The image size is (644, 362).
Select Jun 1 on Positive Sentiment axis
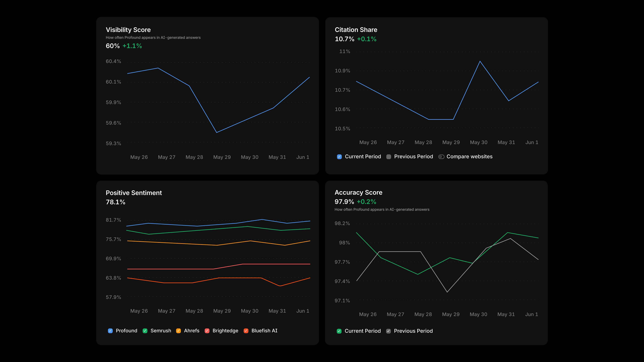[x=303, y=311]
